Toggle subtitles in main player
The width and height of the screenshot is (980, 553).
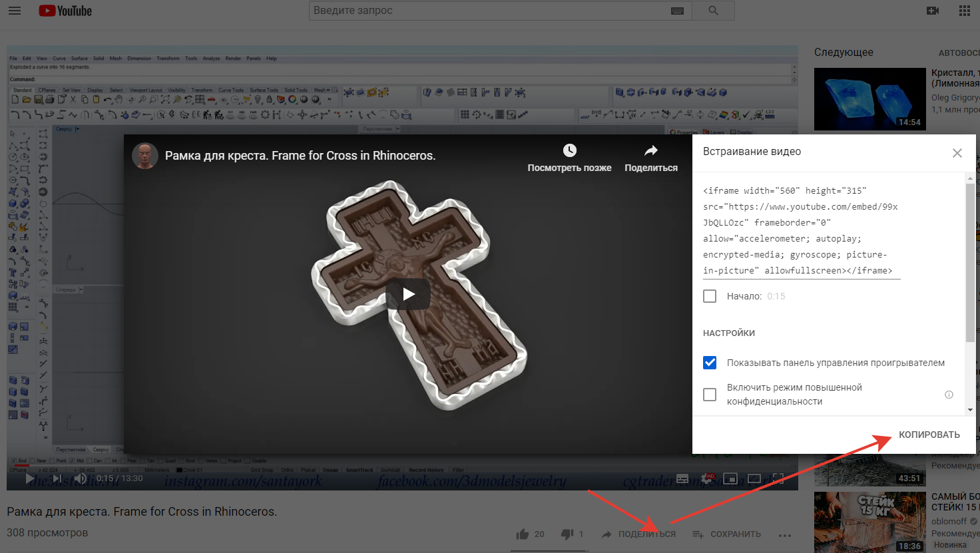(682, 478)
